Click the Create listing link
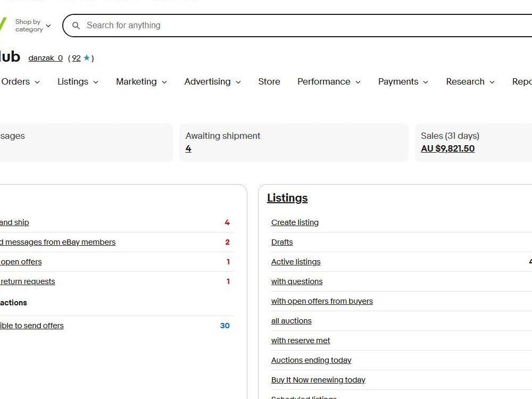 [x=295, y=222]
